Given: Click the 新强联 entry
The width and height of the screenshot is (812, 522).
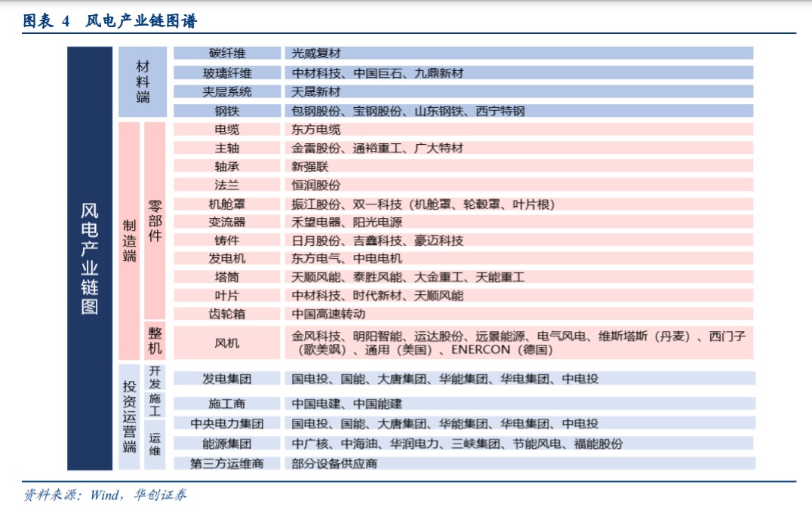Looking at the screenshot, I should (519, 166).
